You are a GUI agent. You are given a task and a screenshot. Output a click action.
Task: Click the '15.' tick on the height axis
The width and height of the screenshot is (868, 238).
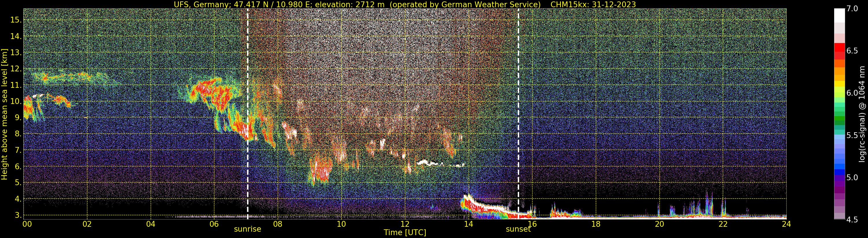[x=16, y=20]
